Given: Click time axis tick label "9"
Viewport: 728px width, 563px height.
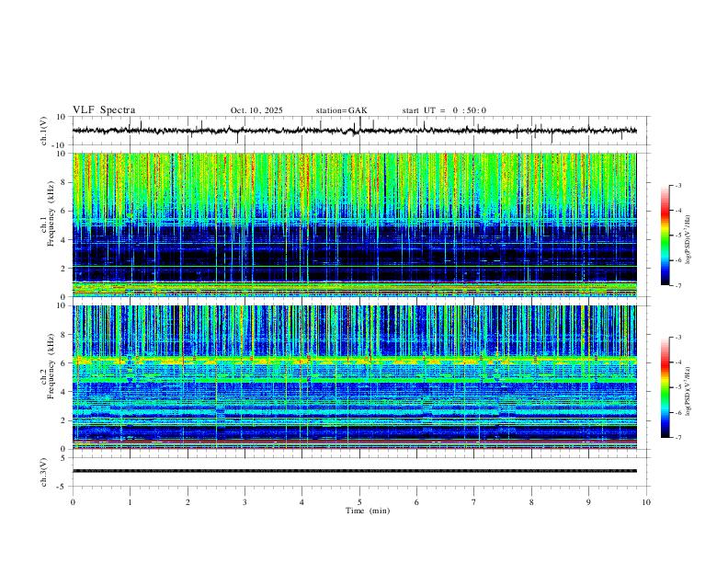Looking at the screenshot, I should click(588, 502).
